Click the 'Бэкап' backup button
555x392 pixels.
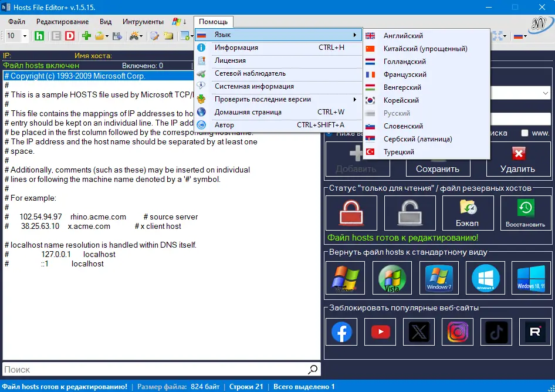tap(468, 213)
